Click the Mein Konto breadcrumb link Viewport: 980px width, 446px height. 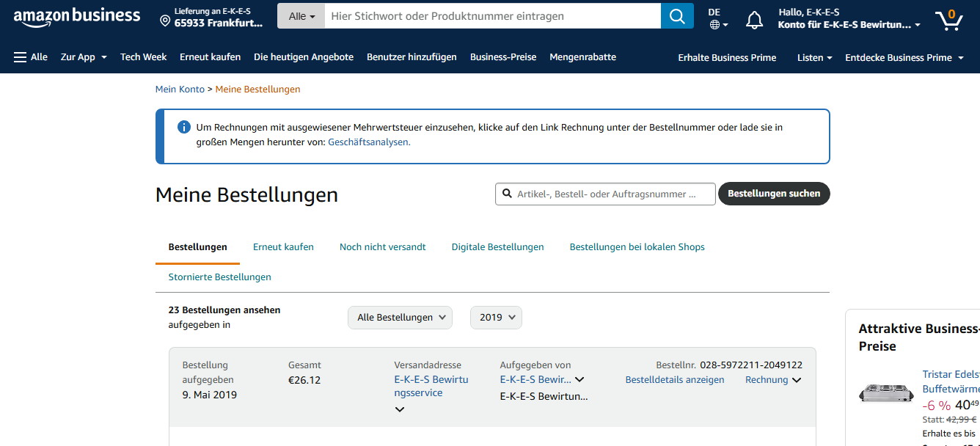pyautogui.click(x=180, y=89)
